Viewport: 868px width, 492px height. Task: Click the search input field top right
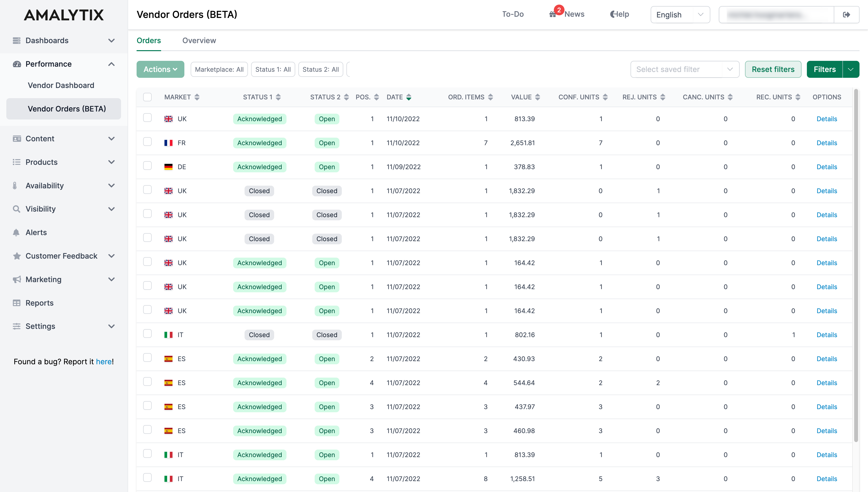point(776,14)
